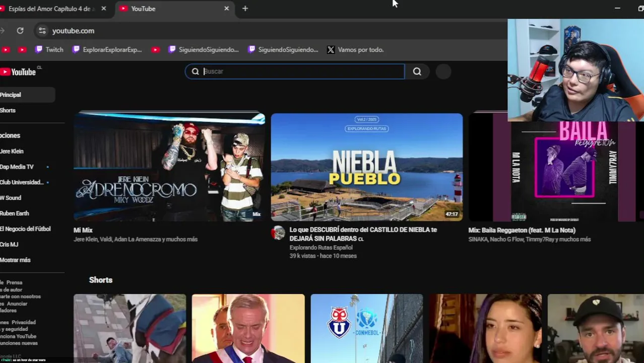Click the round button beside the search button
This screenshot has width=644, height=363.
tap(443, 72)
